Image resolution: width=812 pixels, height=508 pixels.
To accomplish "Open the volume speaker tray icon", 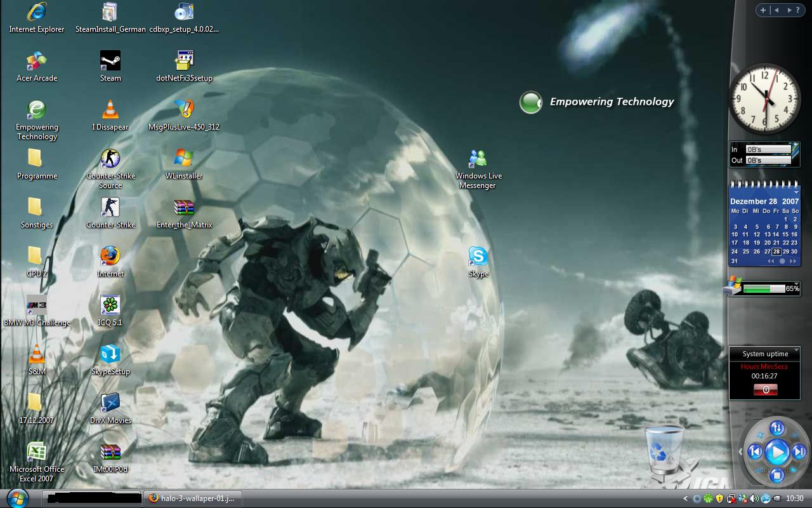I will pos(754,499).
